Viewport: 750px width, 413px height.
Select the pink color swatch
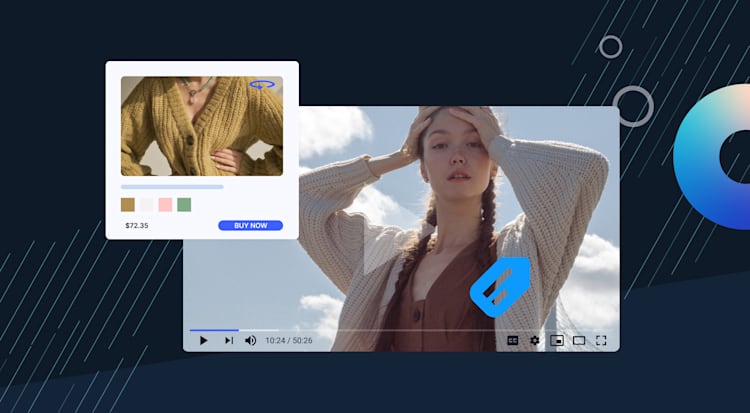(x=165, y=205)
